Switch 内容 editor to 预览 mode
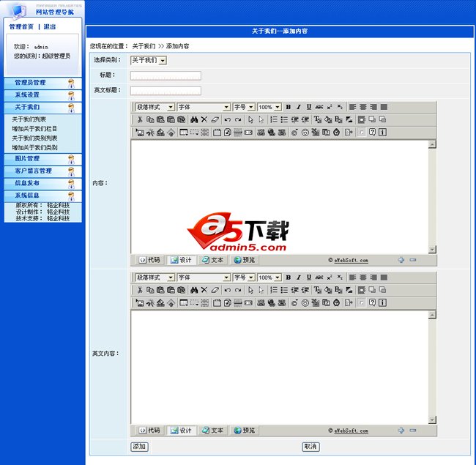The width and height of the screenshot is (476, 465). (x=244, y=260)
